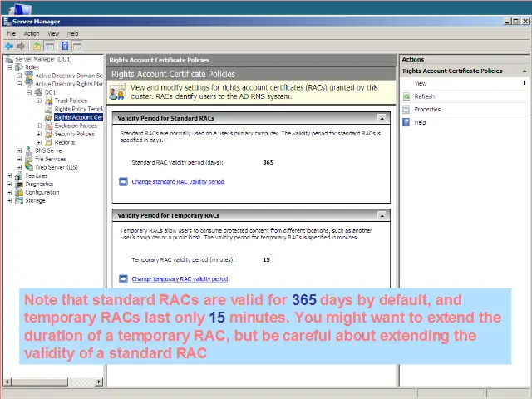Collapse Rights Account Certificate Policies actions group
This screenshot has width=532, height=399.
(525, 71)
